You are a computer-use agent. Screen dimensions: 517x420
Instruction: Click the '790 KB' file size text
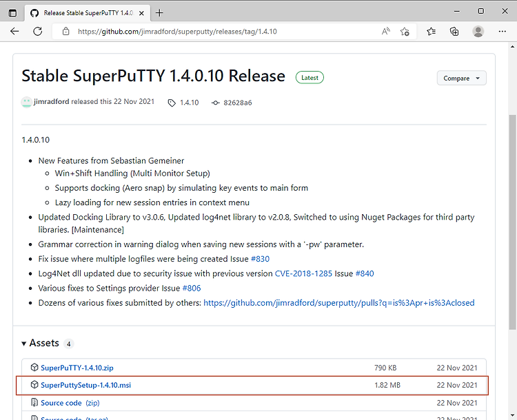(385, 368)
